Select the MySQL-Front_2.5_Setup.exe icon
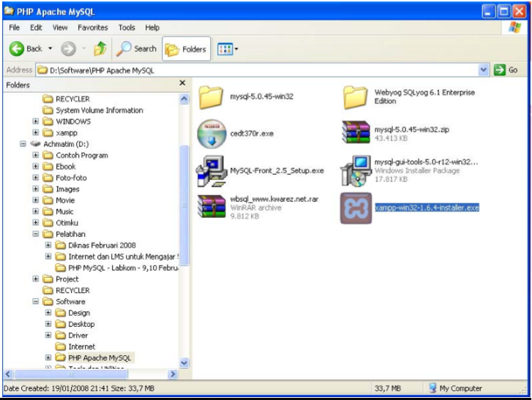This screenshot has width=532, height=400. 211,171
